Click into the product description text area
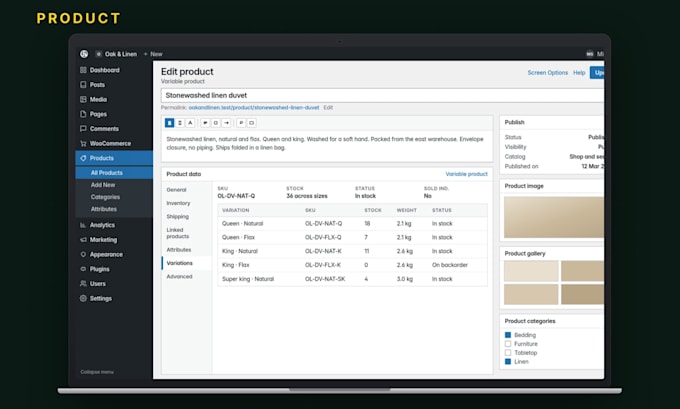This screenshot has width=680, height=409. click(327, 146)
